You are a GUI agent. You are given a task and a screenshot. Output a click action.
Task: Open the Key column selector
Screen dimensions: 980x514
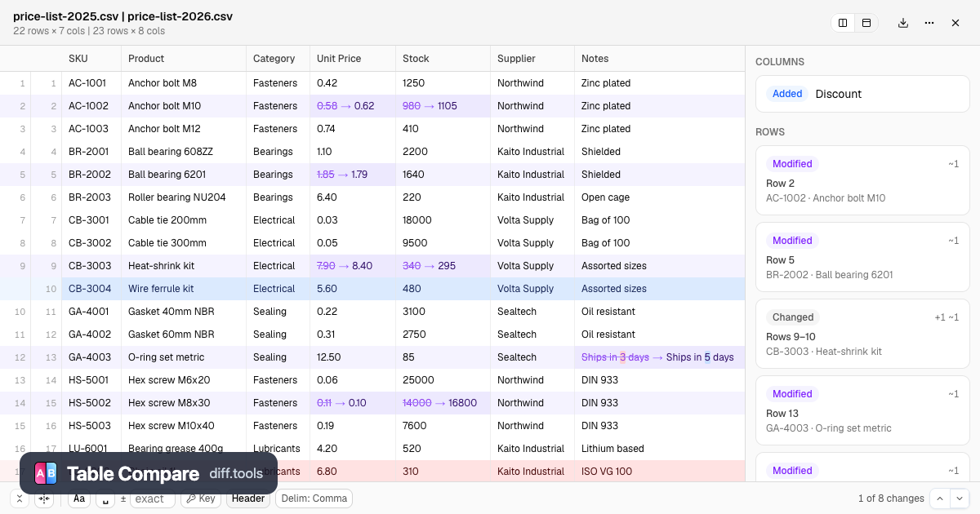201,498
